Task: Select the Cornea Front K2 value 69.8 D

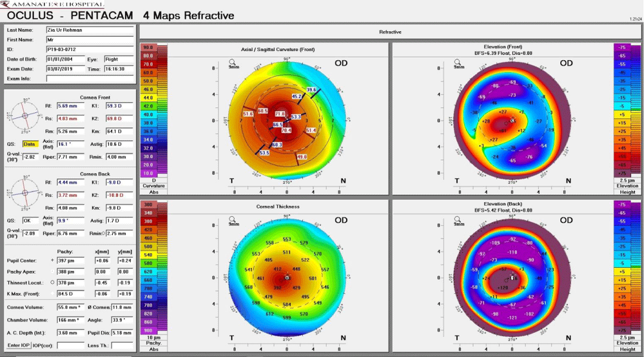Action: [119, 118]
